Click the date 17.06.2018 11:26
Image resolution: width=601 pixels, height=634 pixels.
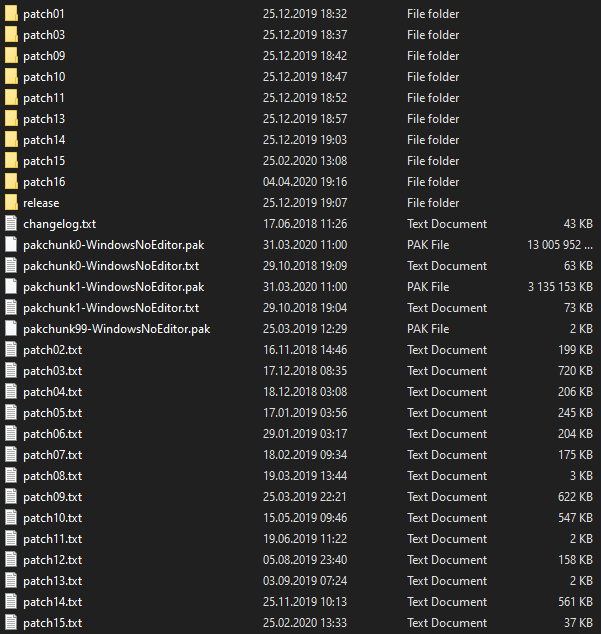pyautogui.click(x=305, y=224)
